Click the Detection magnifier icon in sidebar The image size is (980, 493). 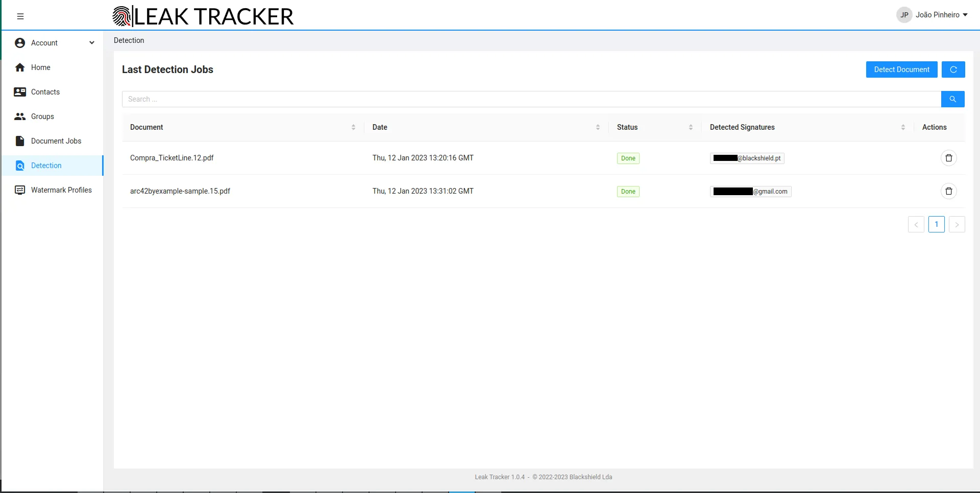pos(20,166)
